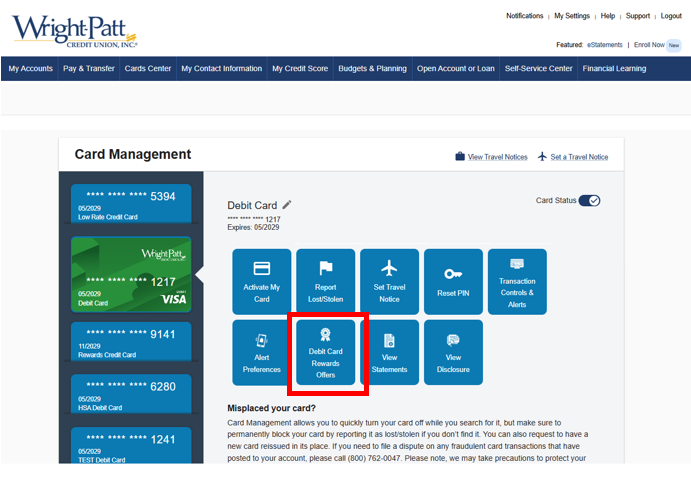Image resolution: width=691 pixels, height=478 pixels.
Task: Open the featured eStatements link
Action: [x=605, y=45]
